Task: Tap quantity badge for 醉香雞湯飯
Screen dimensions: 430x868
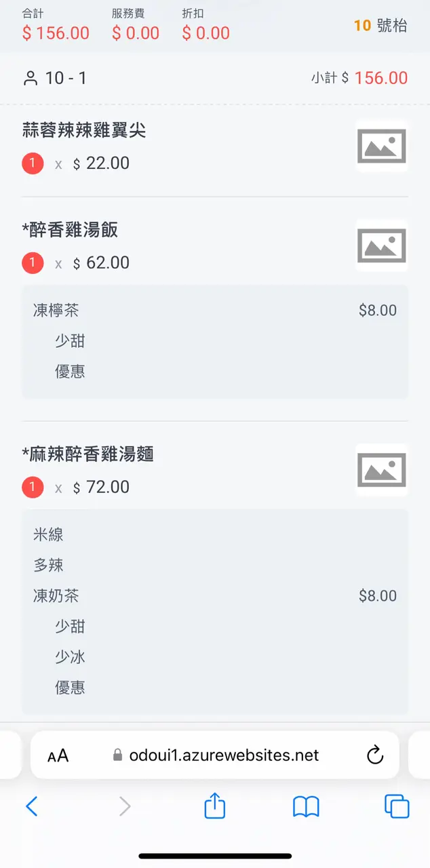Action: click(x=33, y=263)
